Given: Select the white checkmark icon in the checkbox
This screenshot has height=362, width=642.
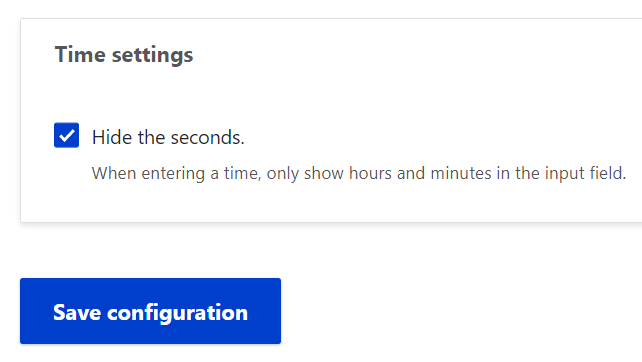Looking at the screenshot, I should click(66, 136).
